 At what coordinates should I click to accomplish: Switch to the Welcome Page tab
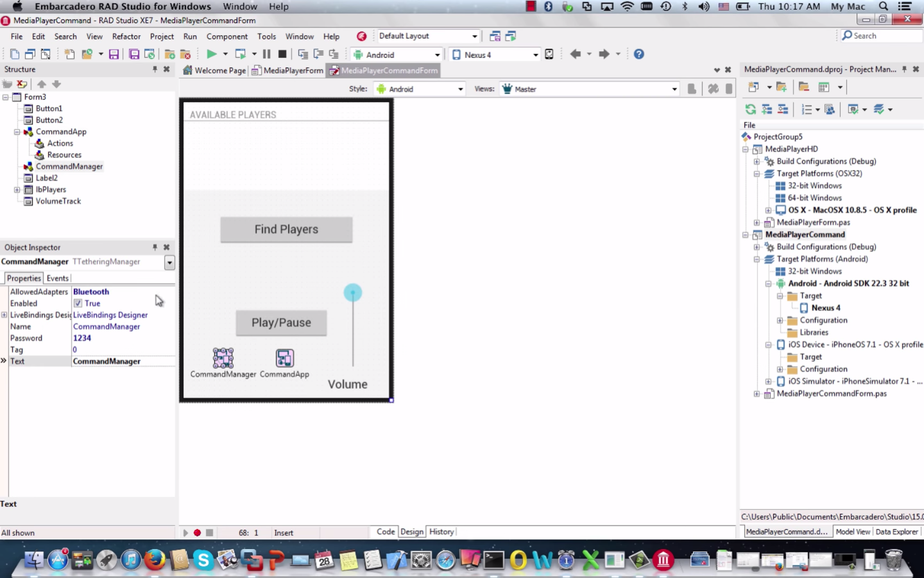[x=214, y=71]
